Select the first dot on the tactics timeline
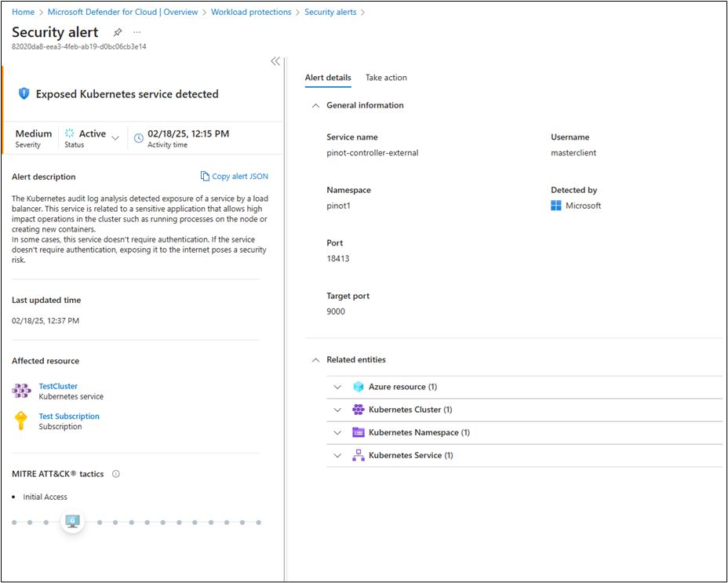 pos(14,522)
